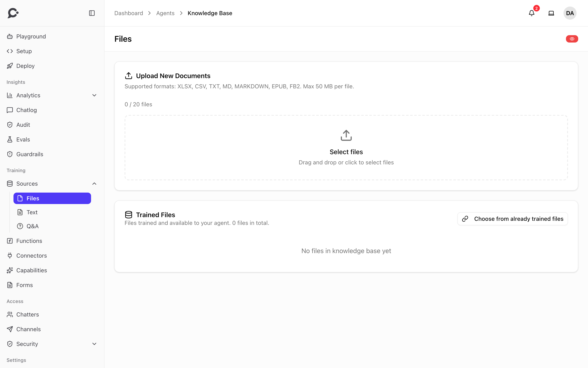588x368 pixels.
Task: Open Security in the sidebar
Action: tap(52, 344)
